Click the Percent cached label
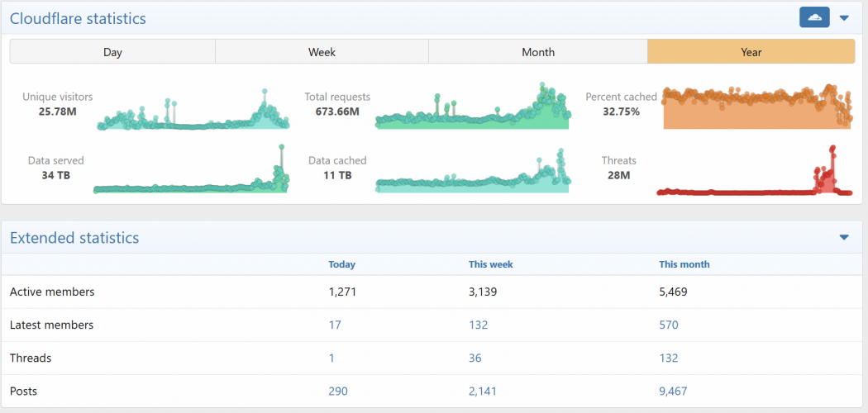The image size is (868, 413). point(621,97)
